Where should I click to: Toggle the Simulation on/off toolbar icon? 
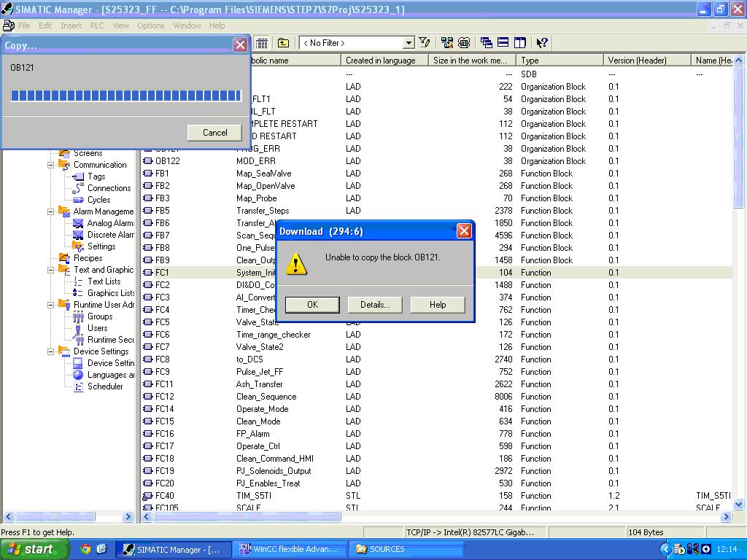pyautogui.click(x=464, y=43)
